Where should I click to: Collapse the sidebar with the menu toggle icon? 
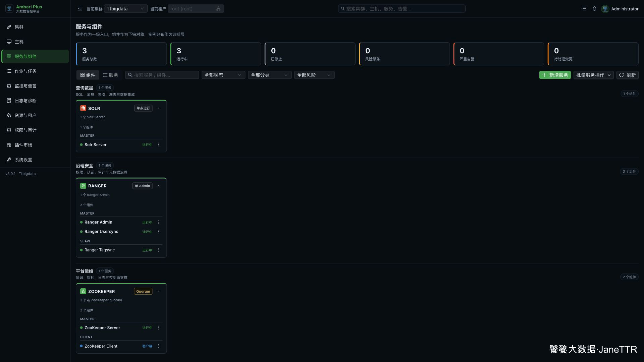[80, 9]
